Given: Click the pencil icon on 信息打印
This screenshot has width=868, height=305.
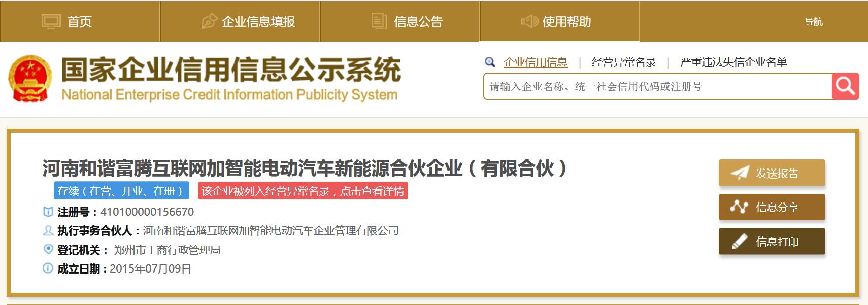Looking at the screenshot, I should (x=740, y=241).
